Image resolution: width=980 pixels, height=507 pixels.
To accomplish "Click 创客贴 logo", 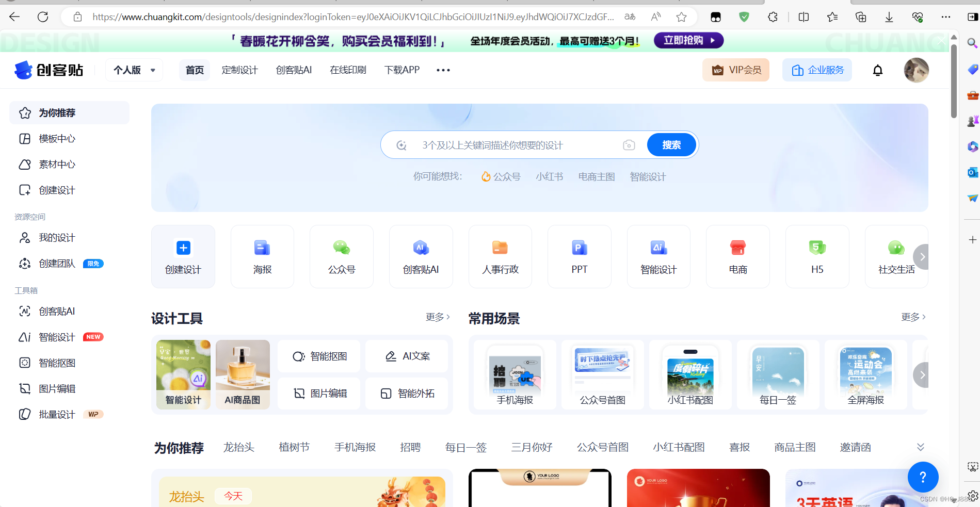I will (49, 70).
